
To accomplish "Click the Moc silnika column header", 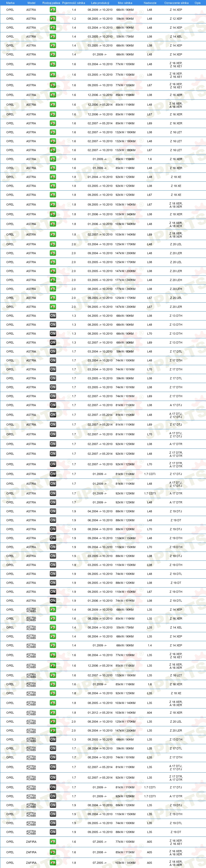I will click(x=125, y=3).
